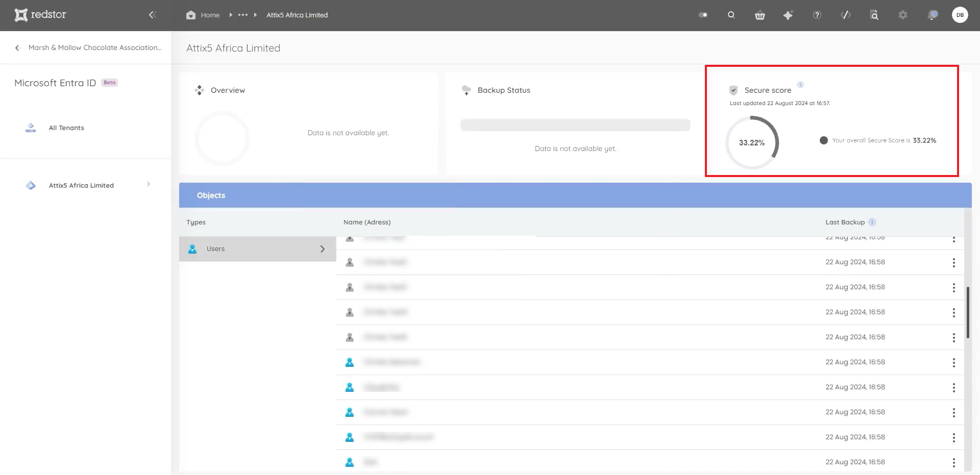
Task: Click the Backup Status title
Action: tap(504, 90)
